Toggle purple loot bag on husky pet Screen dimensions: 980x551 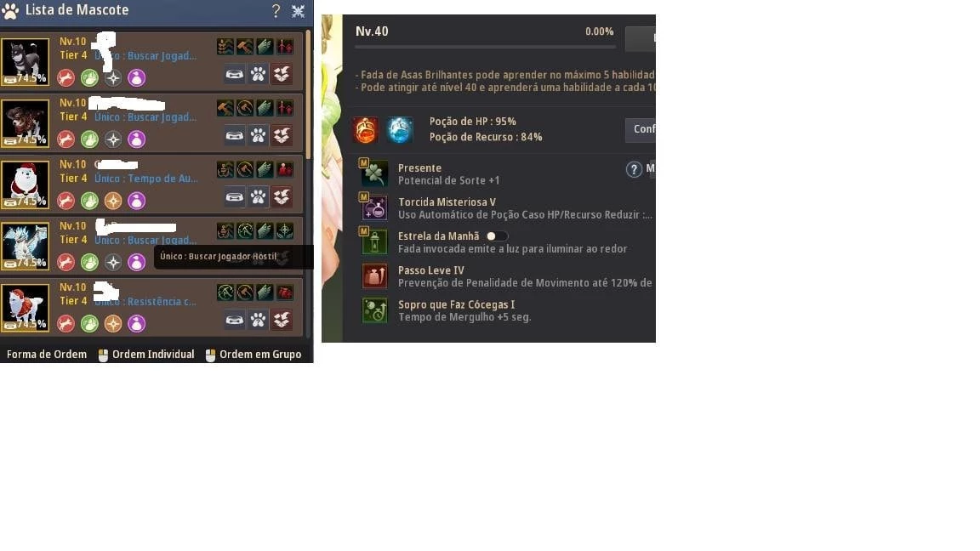point(136,77)
